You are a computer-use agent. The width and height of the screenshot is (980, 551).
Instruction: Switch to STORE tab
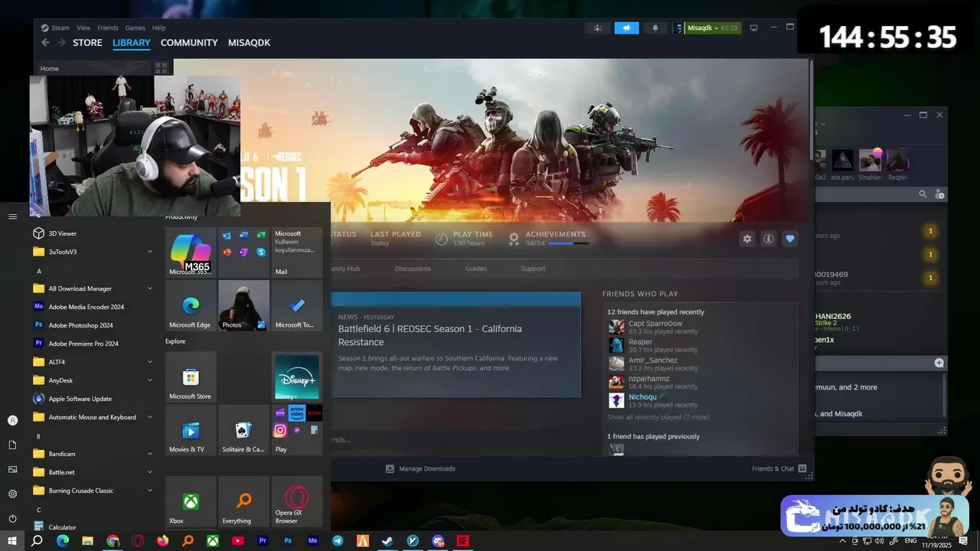pos(87,43)
